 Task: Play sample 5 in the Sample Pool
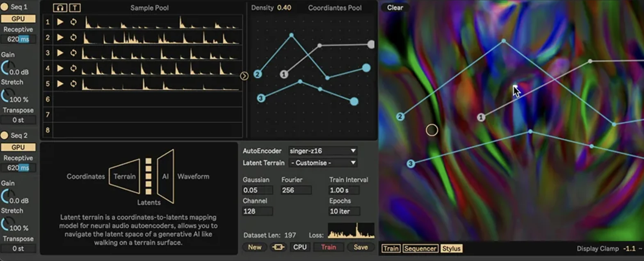(60, 84)
